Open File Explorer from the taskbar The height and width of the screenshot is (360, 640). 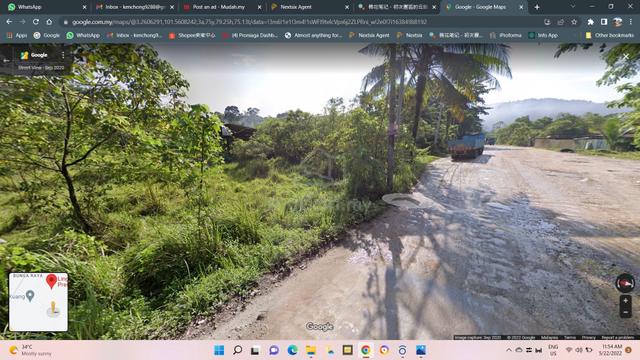click(x=311, y=350)
